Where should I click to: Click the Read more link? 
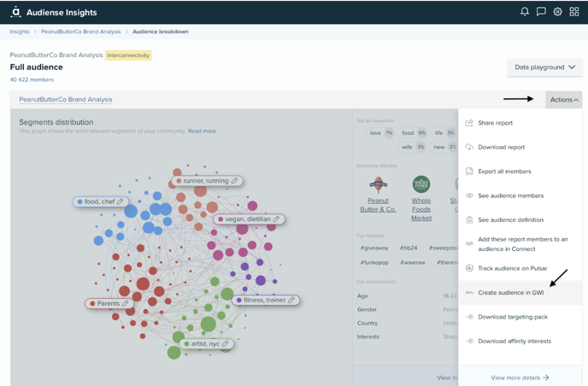click(x=202, y=132)
